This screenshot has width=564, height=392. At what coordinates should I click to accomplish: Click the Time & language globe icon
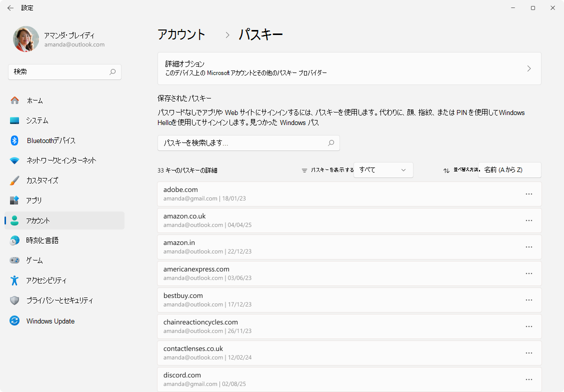(x=14, y=240)
